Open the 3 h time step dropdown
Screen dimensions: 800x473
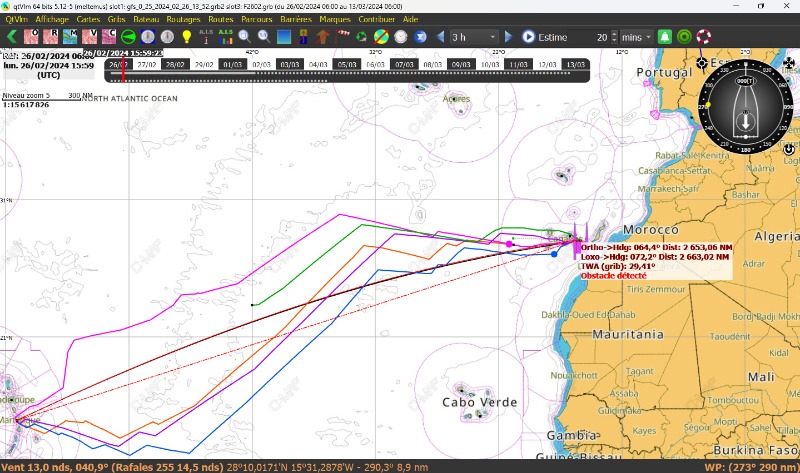pyautogui.click(x=474, y=37)
